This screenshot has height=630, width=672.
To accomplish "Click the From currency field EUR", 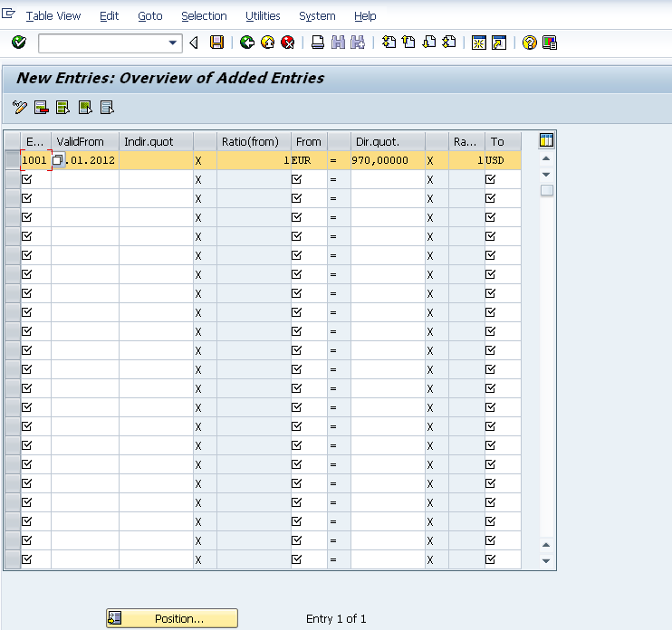I will [x=309, y=160].
